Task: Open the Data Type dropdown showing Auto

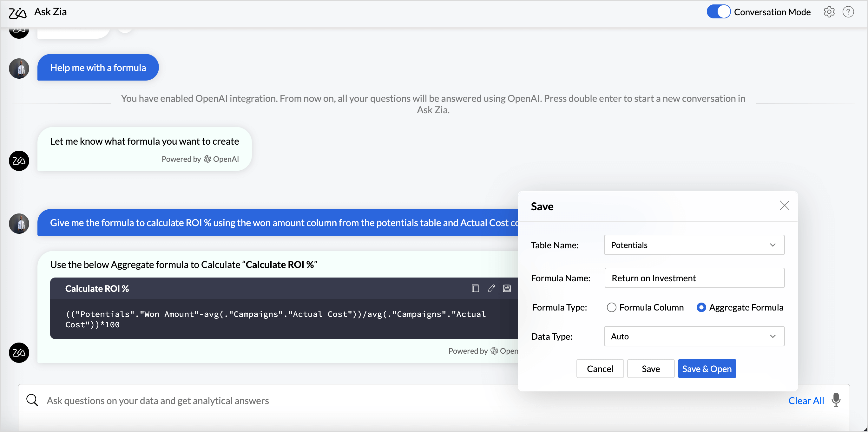Action: 694,336
